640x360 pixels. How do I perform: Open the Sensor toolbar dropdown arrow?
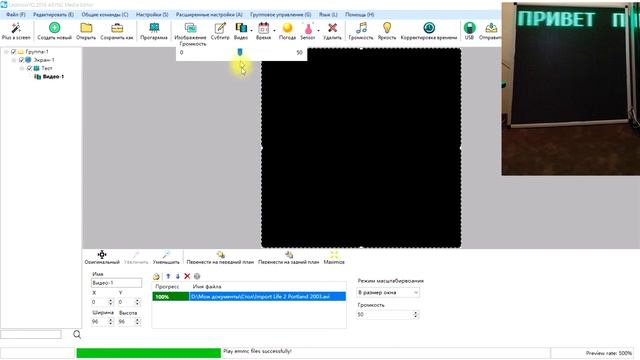point(318,30)
